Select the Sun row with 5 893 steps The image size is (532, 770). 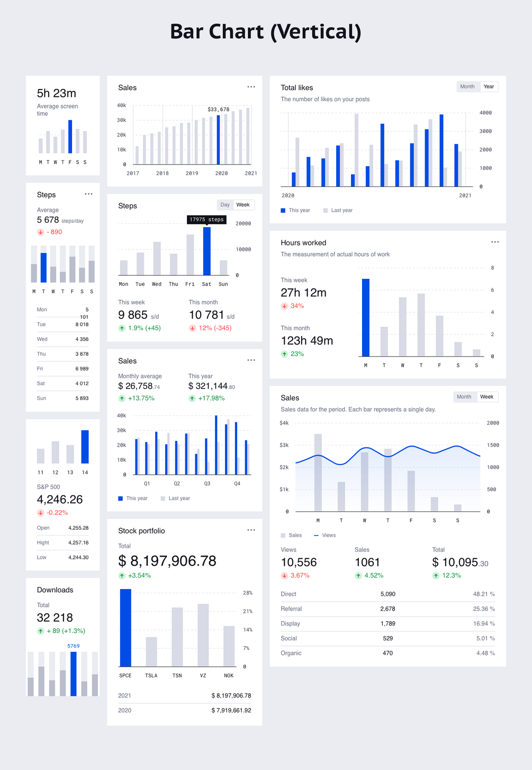click(x=63, y=398)
